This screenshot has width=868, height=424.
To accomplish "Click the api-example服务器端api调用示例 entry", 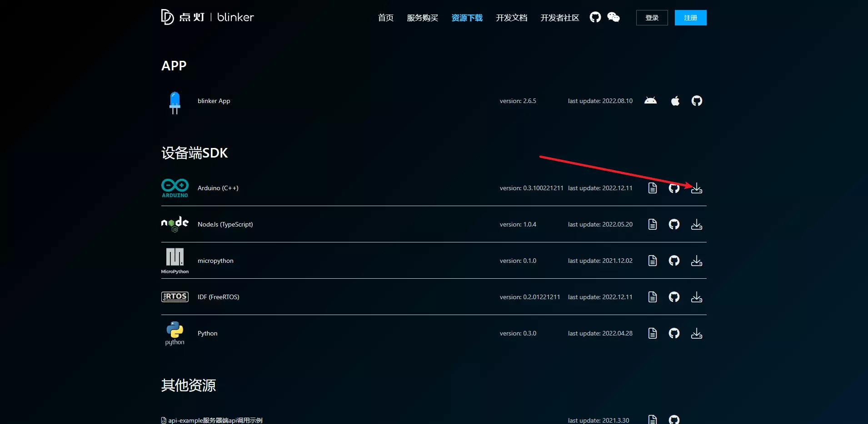I will [212, 420].
